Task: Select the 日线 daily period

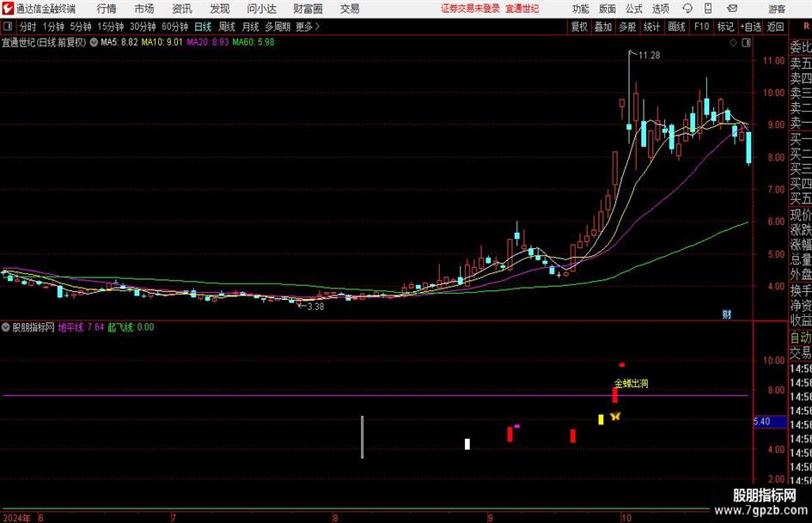Action: tap(203, 27)
